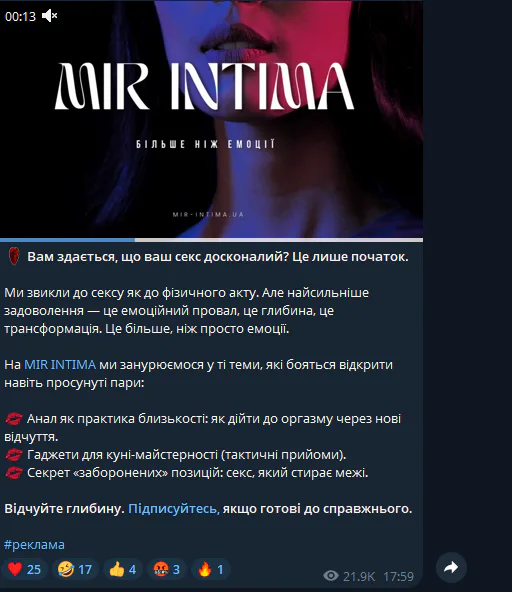The height and width of the screenshot is (592, 512).
Task: Click the first kiss lips emoji
Action: click(x=14, y=419)
